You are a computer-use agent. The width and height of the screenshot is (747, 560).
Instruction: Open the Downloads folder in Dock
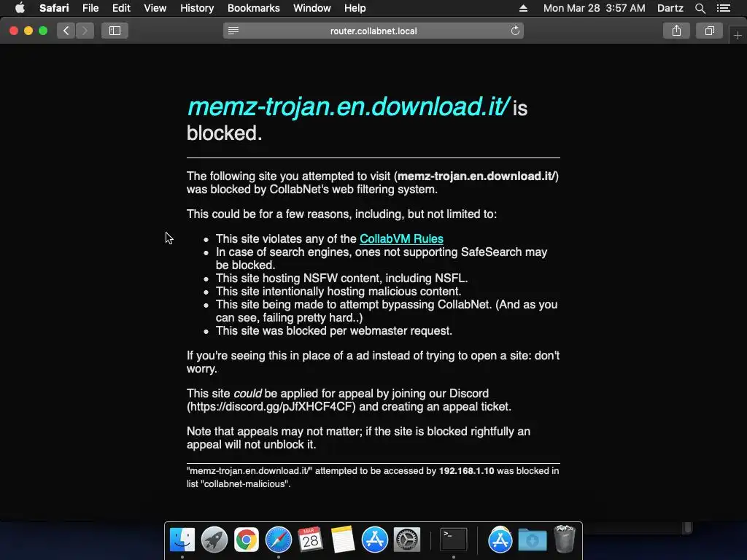(532, 540)
